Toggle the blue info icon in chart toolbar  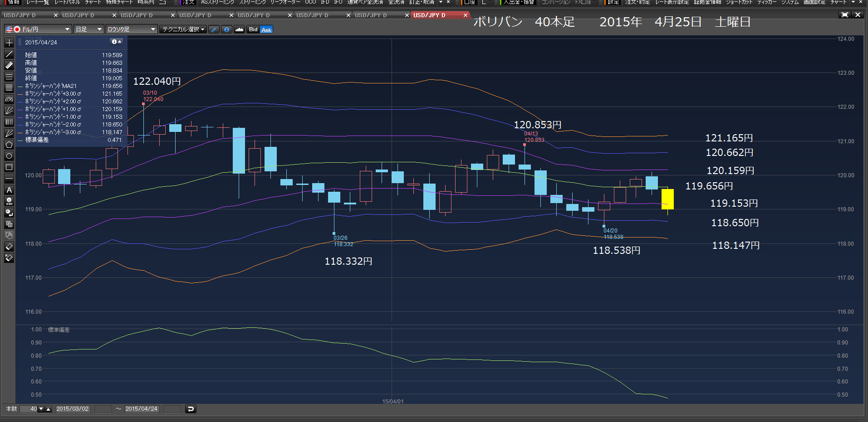tap(226, 29)
